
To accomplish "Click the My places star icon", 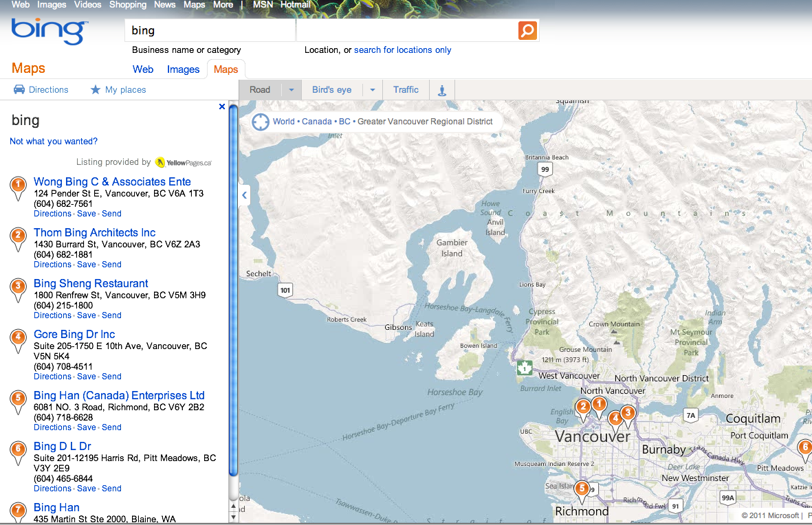I will (96, 90).
